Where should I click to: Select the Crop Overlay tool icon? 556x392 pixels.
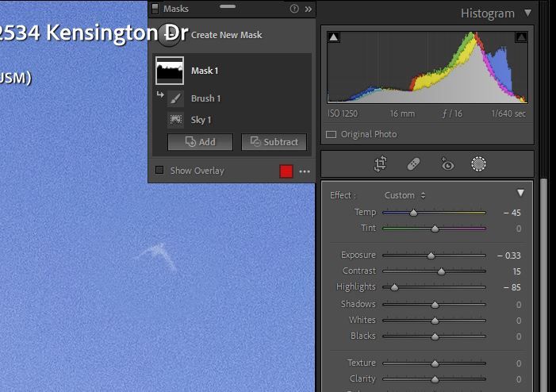[x=380, y=164]
